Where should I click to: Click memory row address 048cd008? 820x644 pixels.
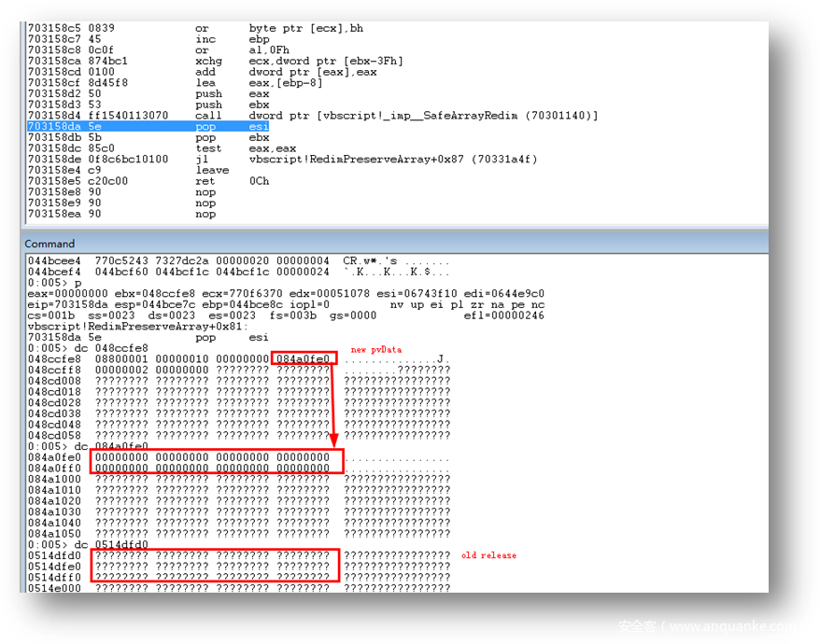click(x=54, y=381)
